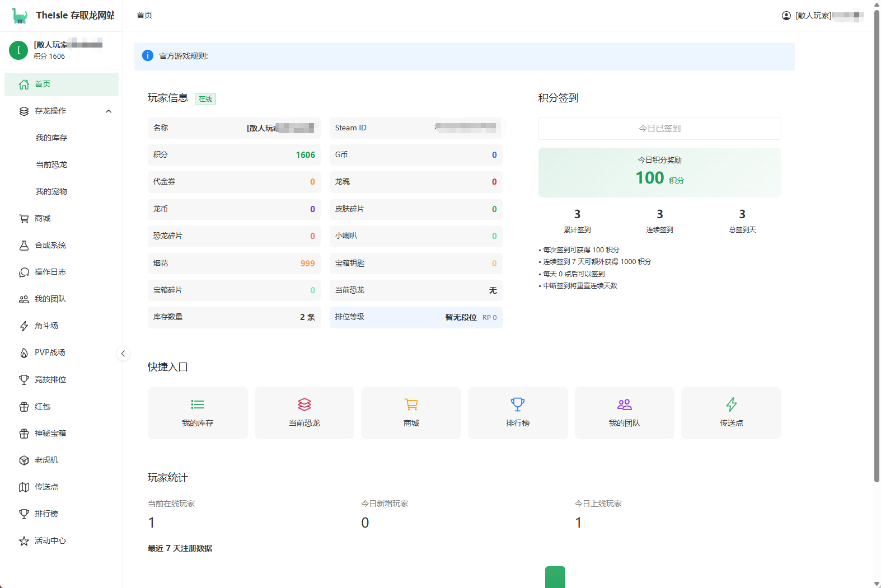Click the 竞技排位 trophy icon
The height and width of the screenshot is (588, 881).
[24, 380]
